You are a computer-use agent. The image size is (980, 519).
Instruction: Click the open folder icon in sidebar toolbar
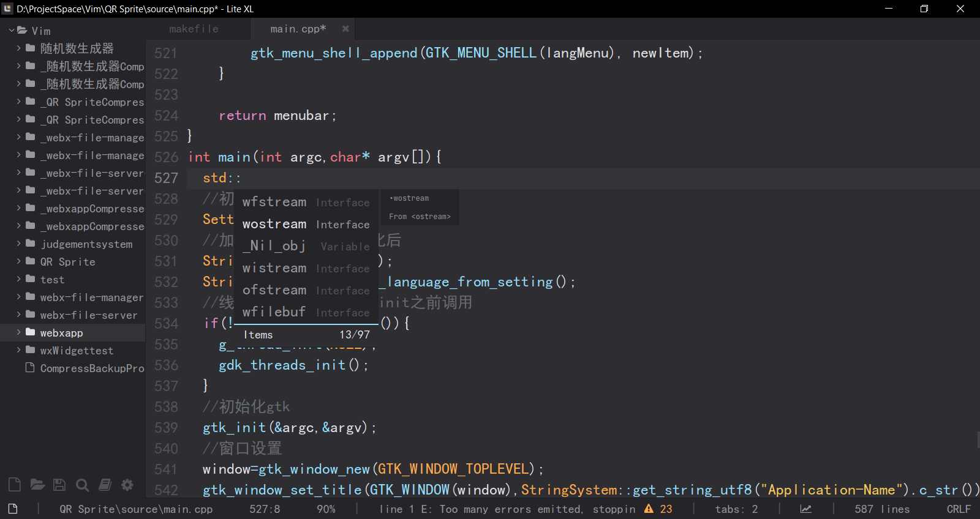37,485
